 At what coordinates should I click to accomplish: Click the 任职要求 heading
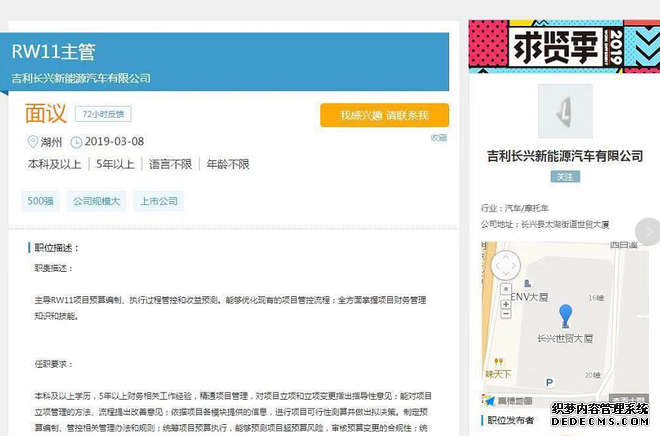pos(53,364)
